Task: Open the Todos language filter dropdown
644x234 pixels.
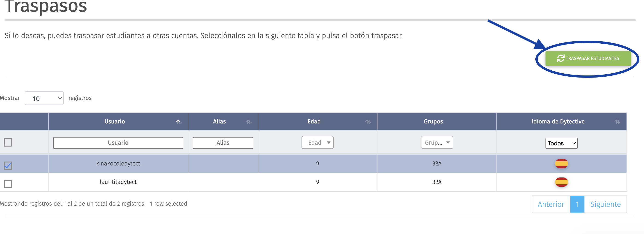Action: click(x=561, y=143)
